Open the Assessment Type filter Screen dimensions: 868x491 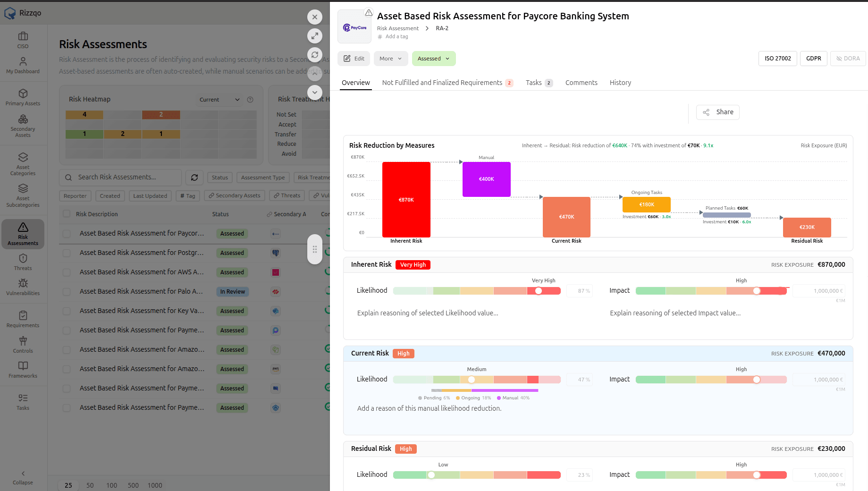pos(263,178)
